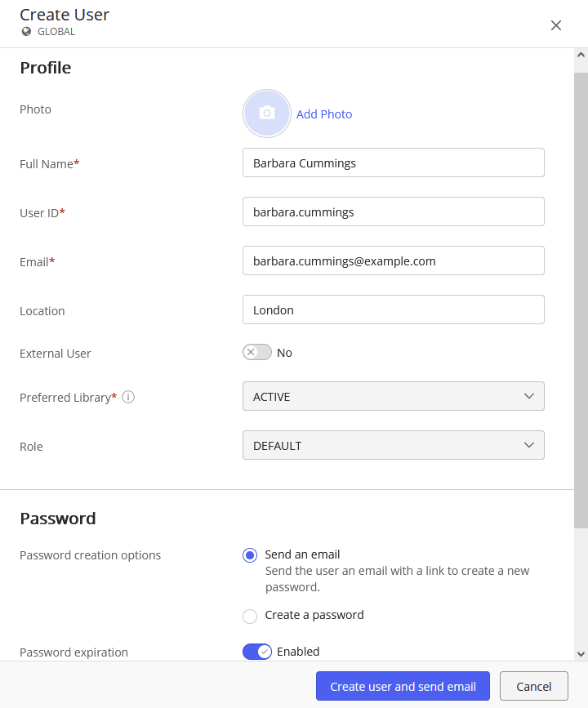This screenshot has height=708, width=588.
Task: Click the camera photo placeholder icon
Action: [267, 114]
